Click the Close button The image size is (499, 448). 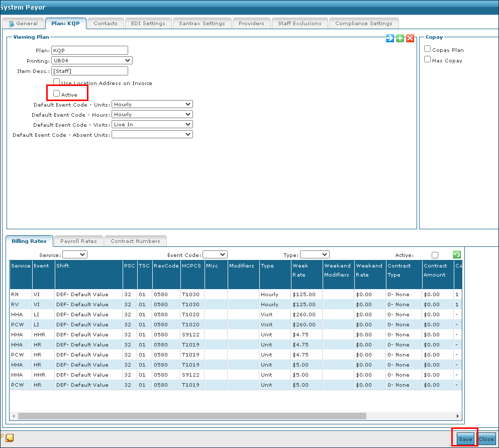click(486, 439)
